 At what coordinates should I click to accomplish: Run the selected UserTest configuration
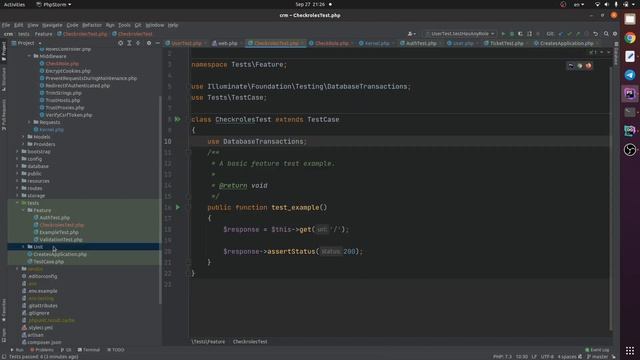click(x=503, y=34)
